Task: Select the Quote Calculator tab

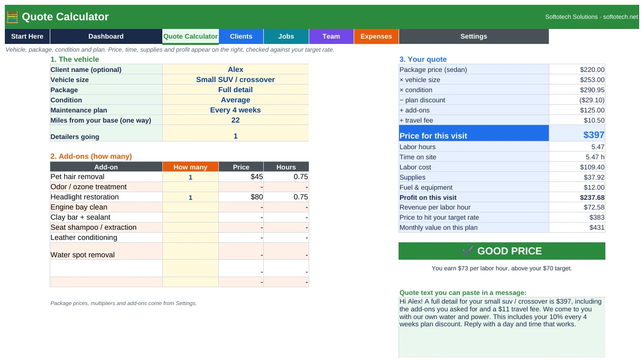Action: tap(190, 36)
